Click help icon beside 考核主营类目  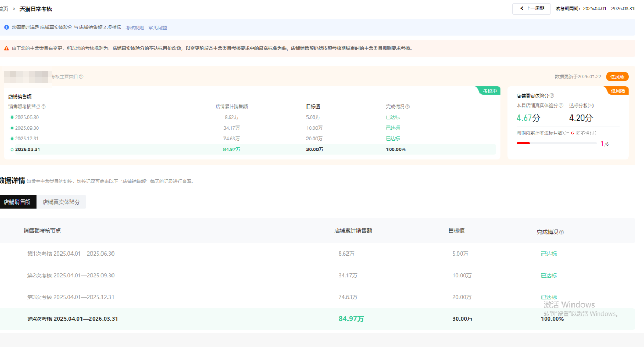click(81, 77)
